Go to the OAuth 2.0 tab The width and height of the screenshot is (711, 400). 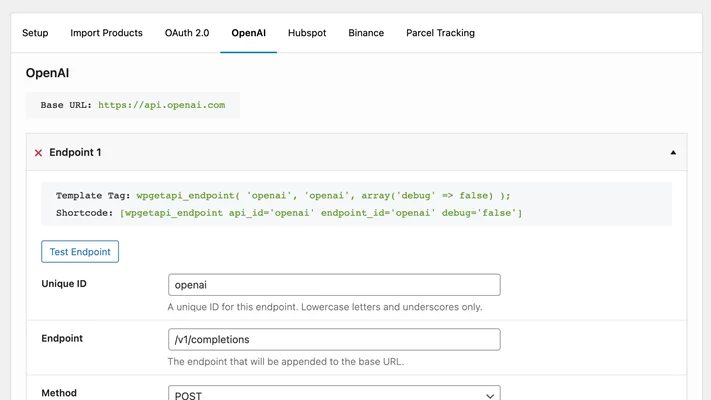pos(187,33)
